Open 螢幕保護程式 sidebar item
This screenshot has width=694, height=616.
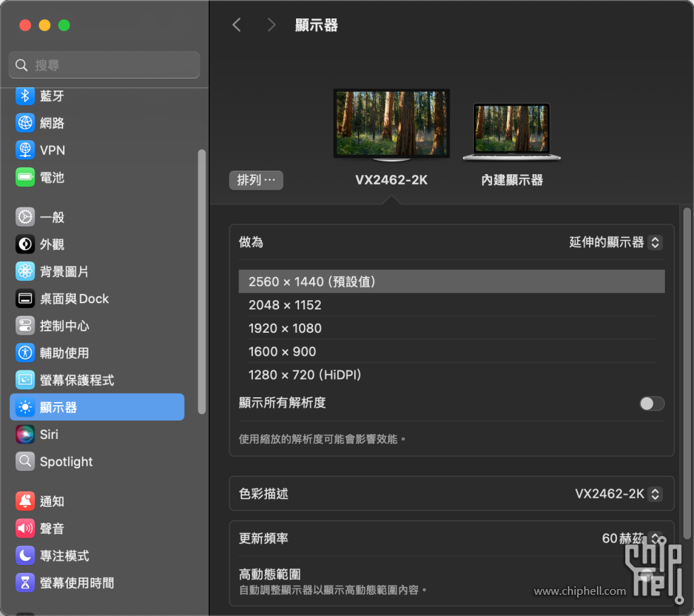pos(76,380)
